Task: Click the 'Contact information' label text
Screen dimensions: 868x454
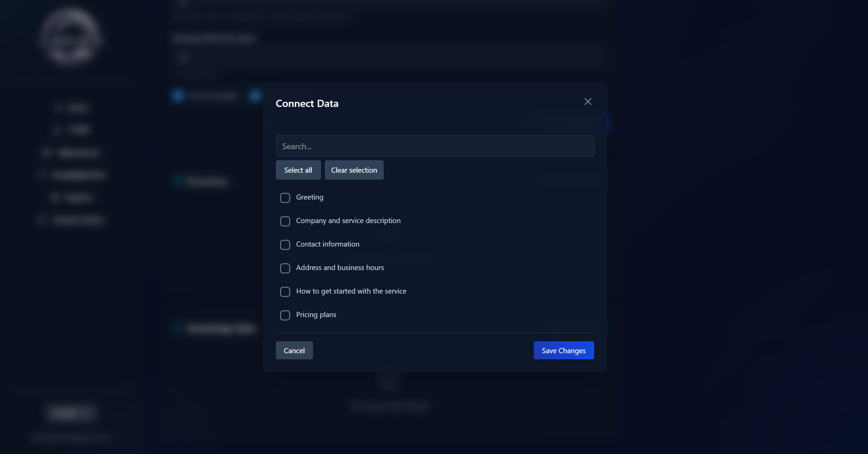Action: click(327, 244)
